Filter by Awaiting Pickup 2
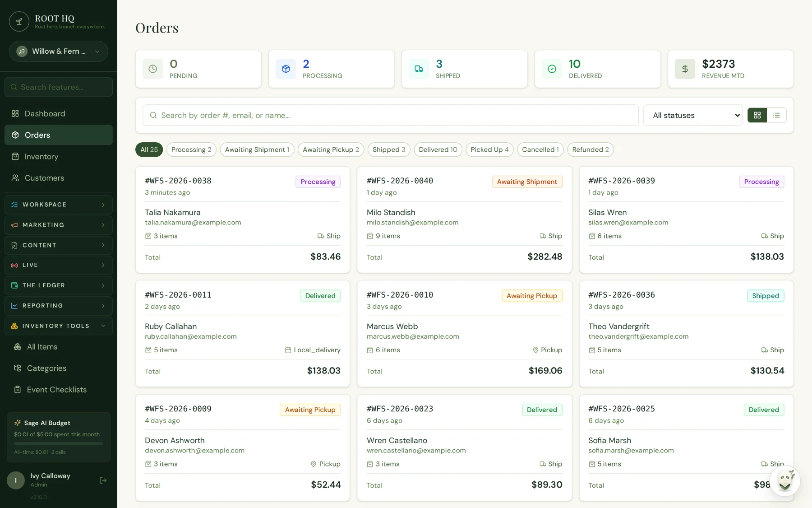The image size is (812, 508). point(331,150)
